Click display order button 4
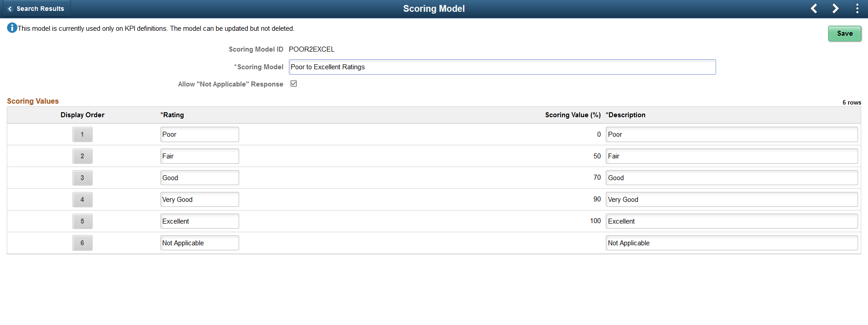 pyautogui.click(x=82, y=200)
